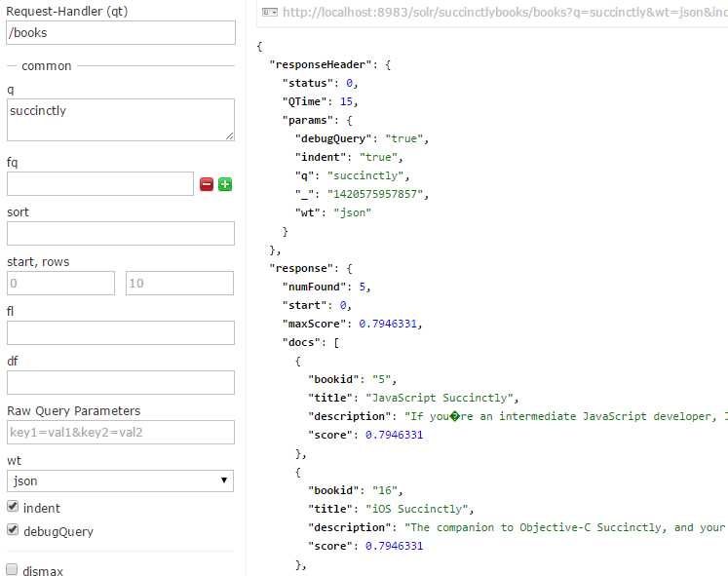Click the Objective-C Succinctly description text

point(566,527)
